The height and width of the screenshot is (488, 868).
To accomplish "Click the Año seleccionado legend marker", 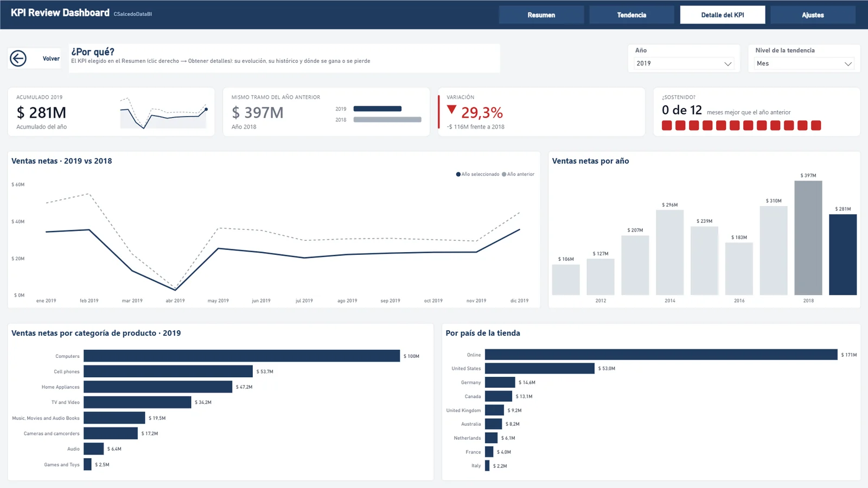I will [458, 175].
